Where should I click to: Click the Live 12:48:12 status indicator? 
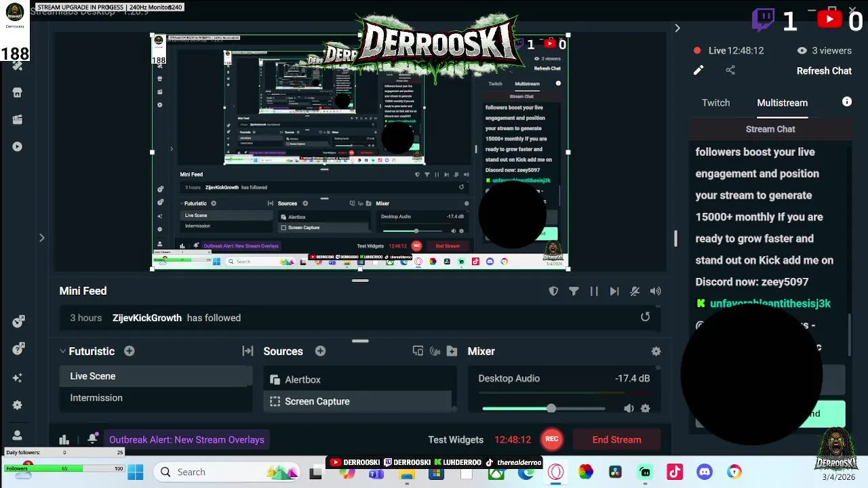[x=729, y=51]
